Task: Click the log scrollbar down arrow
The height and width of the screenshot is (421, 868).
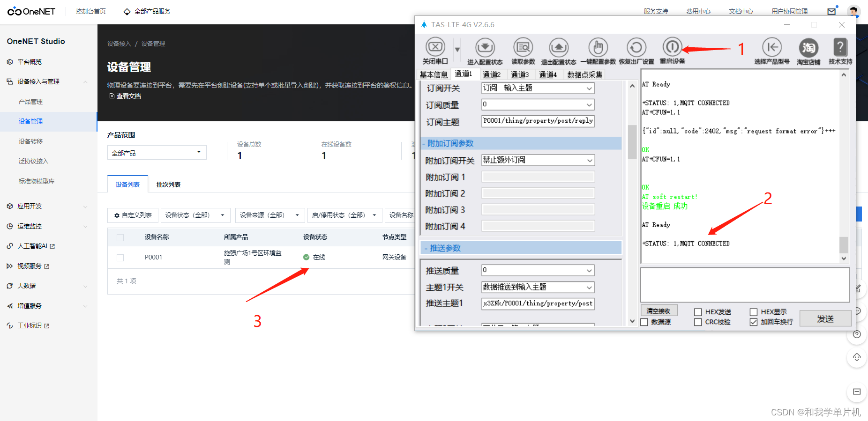Action: tap(844, 259)
